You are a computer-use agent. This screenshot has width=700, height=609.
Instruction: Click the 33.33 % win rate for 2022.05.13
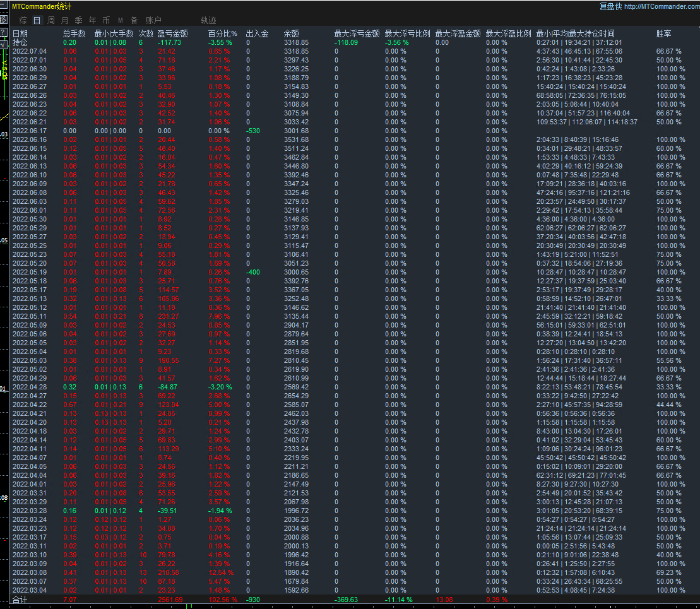[x=668, y=299]
